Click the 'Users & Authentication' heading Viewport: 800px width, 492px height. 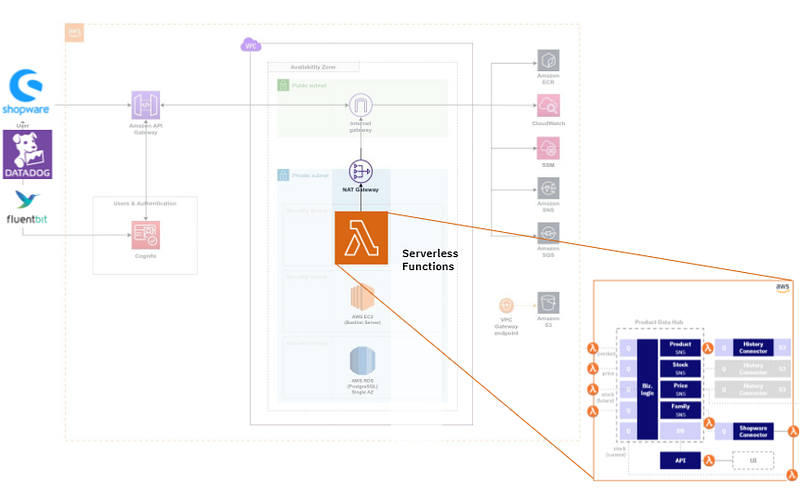click(x=145, y=203)
